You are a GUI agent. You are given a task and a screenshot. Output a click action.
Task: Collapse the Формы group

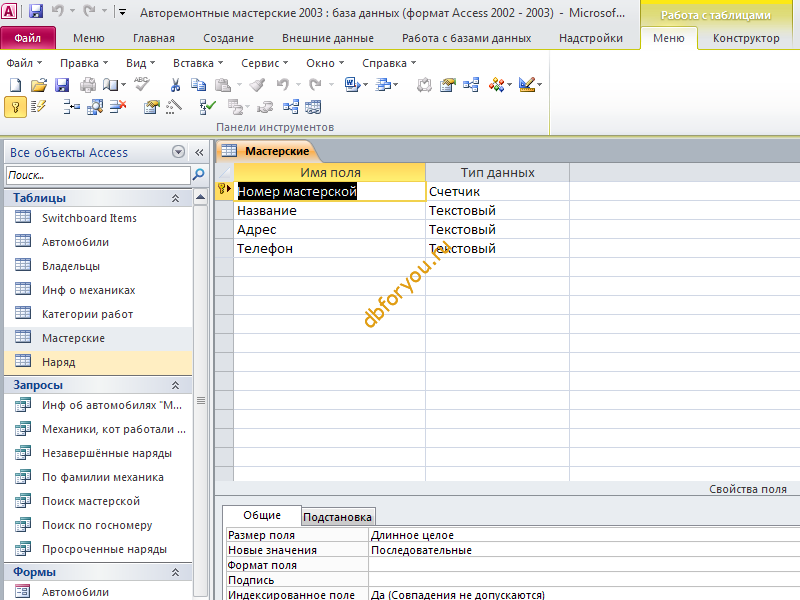tap(176, 572)
